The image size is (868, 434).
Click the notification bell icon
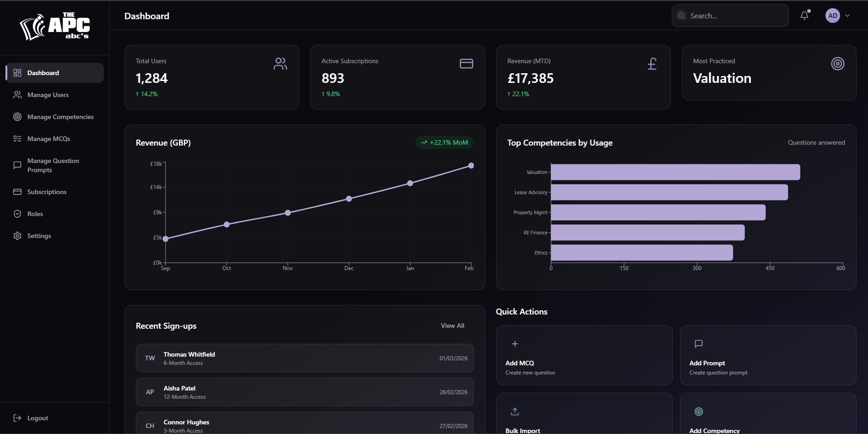click(x=804, y=16)
